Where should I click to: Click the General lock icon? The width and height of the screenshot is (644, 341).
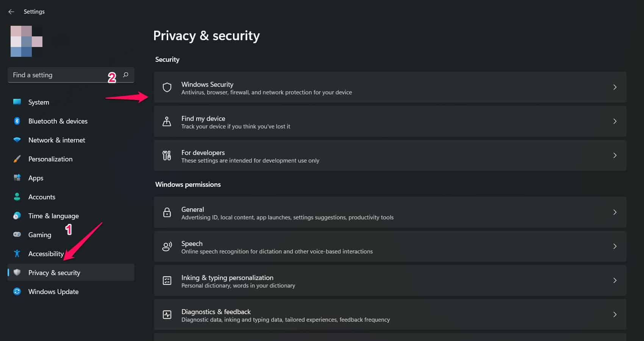click(167, 213)
